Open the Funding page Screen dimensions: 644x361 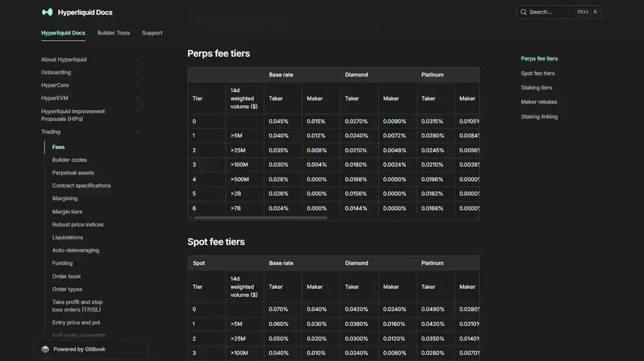coord(62,263)
